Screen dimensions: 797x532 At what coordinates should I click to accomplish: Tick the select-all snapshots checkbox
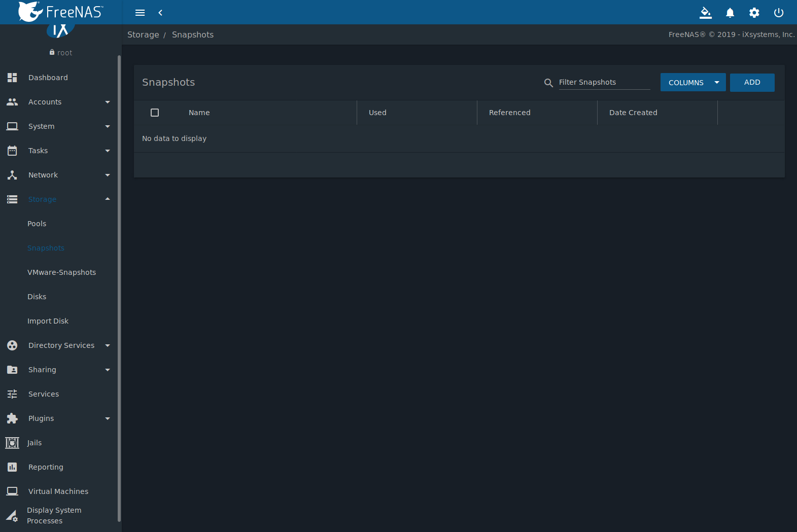(155, 113)
